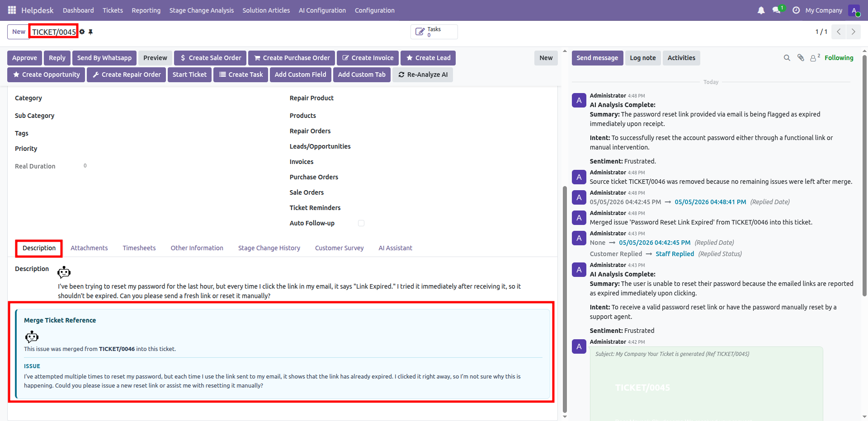868x421 pixels.
Task: Open the My Company switcher
Action: point(824,10)
